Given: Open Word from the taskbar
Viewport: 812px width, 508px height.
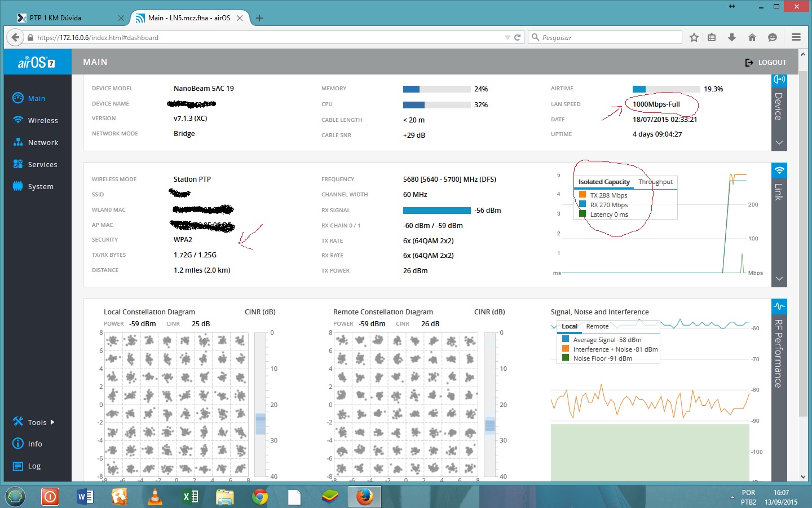Looking at the screenshot, I should [85, 497].
